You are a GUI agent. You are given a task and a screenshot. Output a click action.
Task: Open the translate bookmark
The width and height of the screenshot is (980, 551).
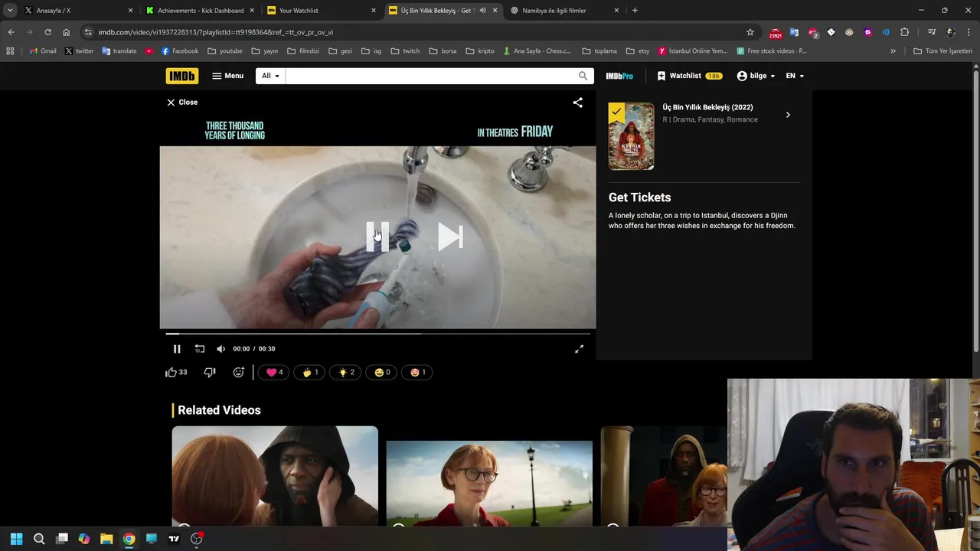point(119,51)
